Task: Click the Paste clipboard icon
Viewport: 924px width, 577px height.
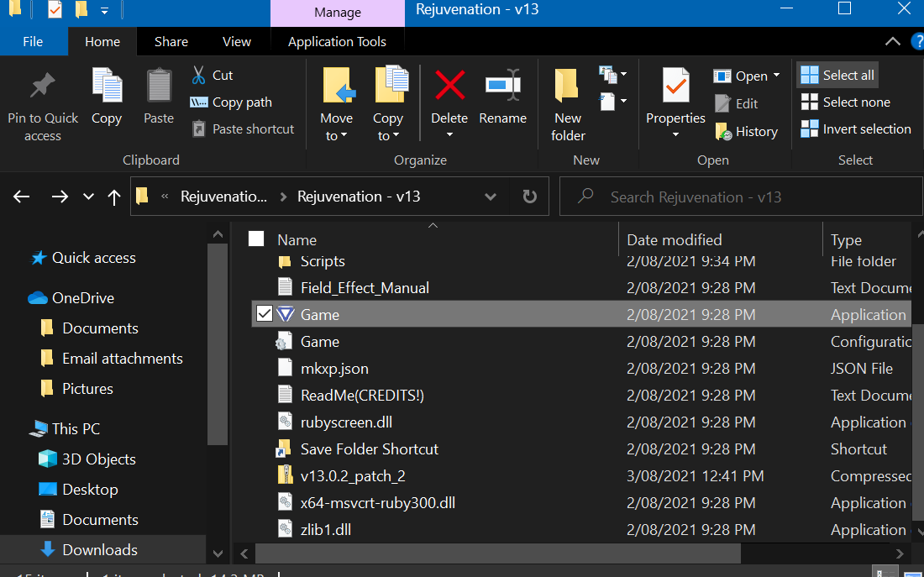Action: coord(159,86)
